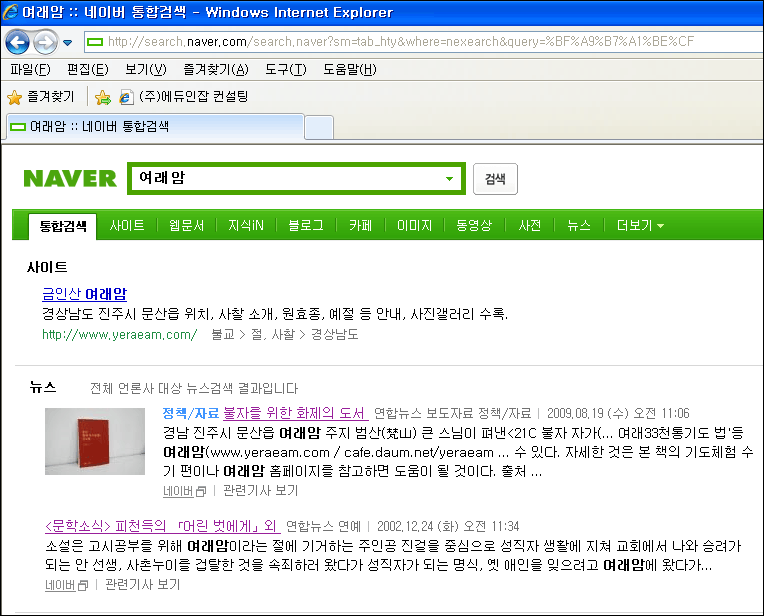Click the page icon in the address bar
This screenshot has height=616, width=764.
point(95,42)
